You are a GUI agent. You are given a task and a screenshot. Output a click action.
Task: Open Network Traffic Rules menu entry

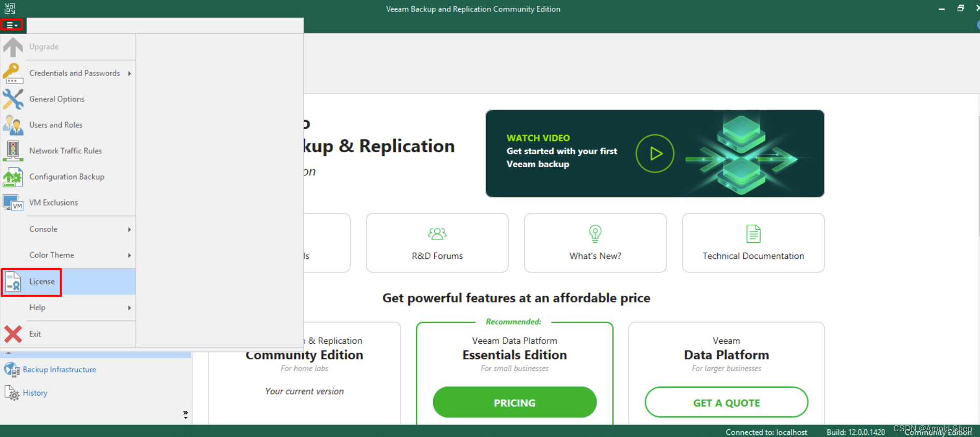(68, 151)
